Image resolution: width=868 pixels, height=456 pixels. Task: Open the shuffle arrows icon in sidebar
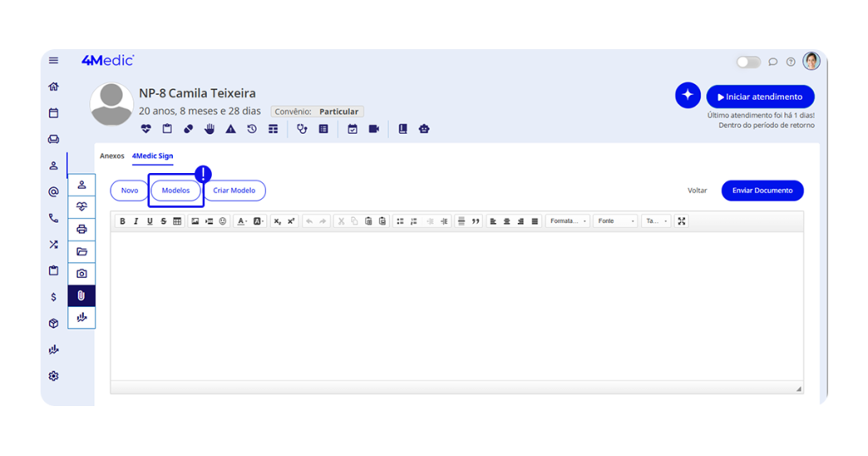[x=53, y=244]
